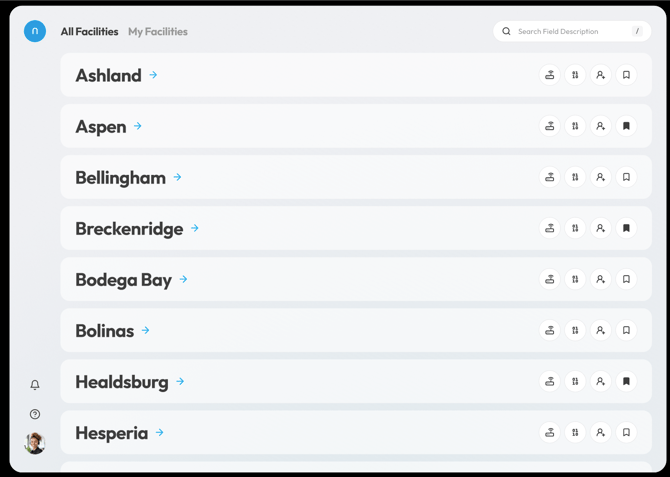The image size is (670, 477).
Task: Add a user to Bolinas facility
Action: tap(601, 330)
